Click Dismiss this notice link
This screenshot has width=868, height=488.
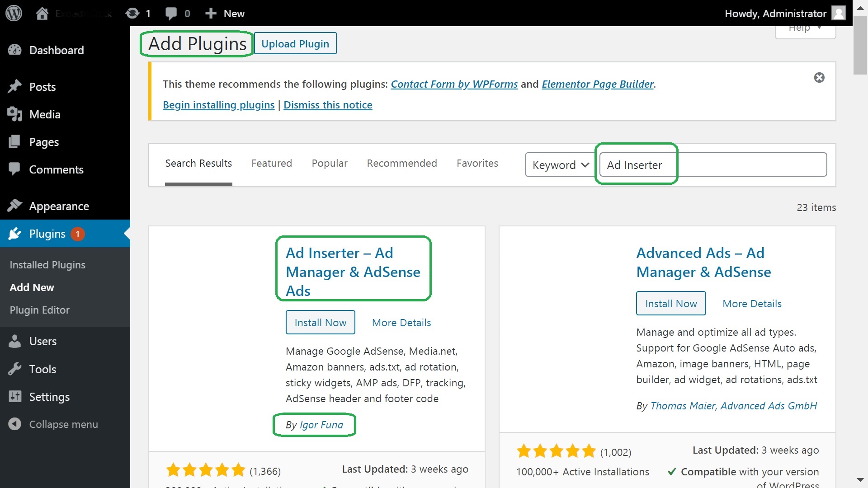(x=328, y=105)
